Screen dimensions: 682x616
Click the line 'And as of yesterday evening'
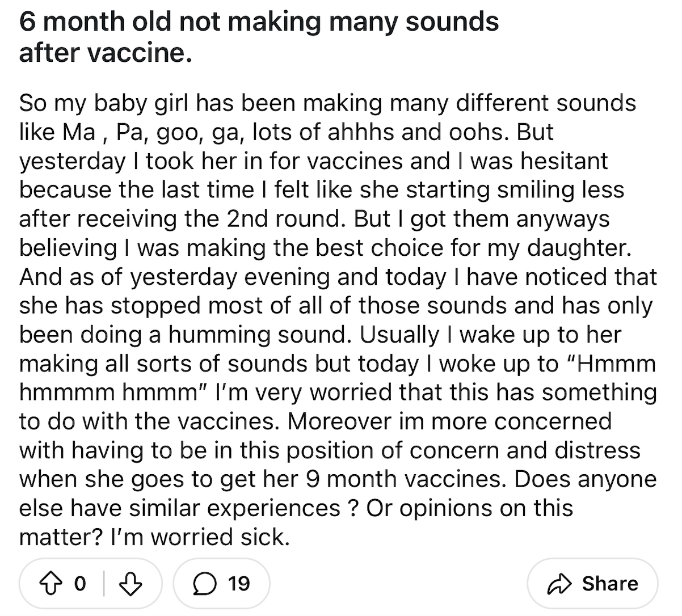pos(338,277)
